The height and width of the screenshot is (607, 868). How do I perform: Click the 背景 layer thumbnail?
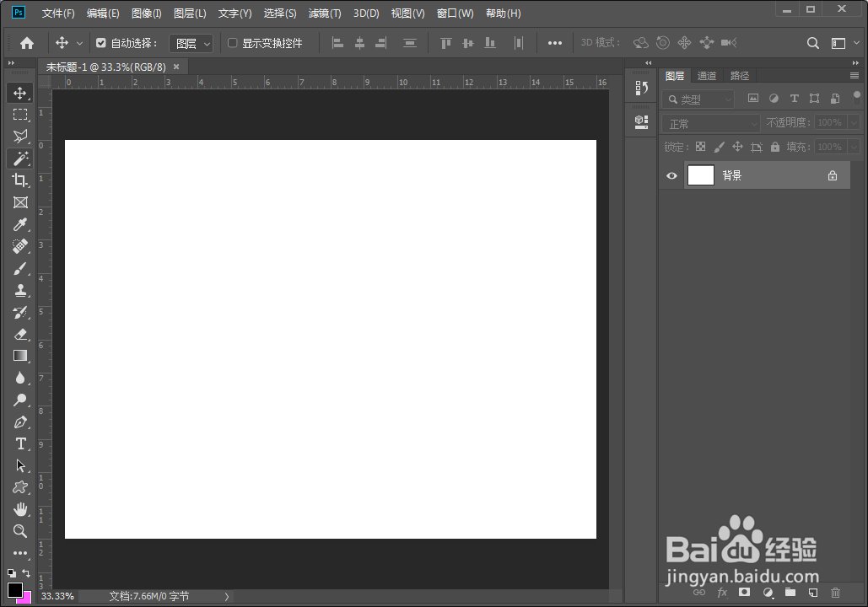point(700,175)
